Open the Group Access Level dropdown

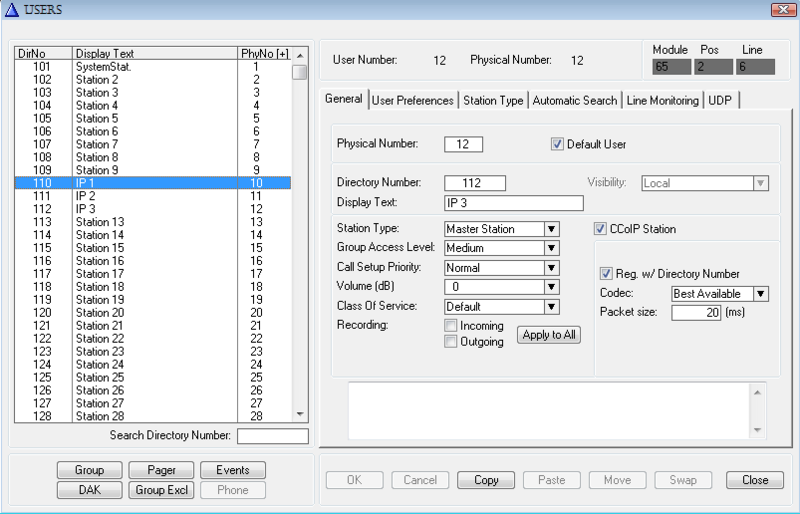(551, 248)
